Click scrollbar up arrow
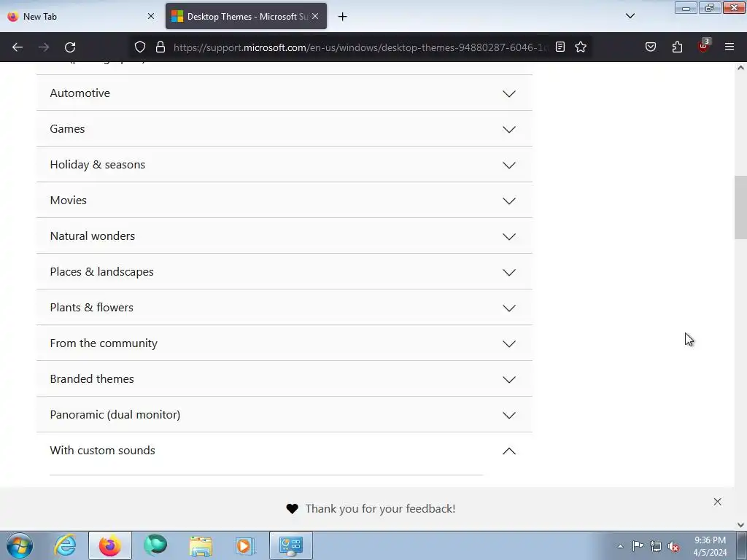 [x=740, y=68]
